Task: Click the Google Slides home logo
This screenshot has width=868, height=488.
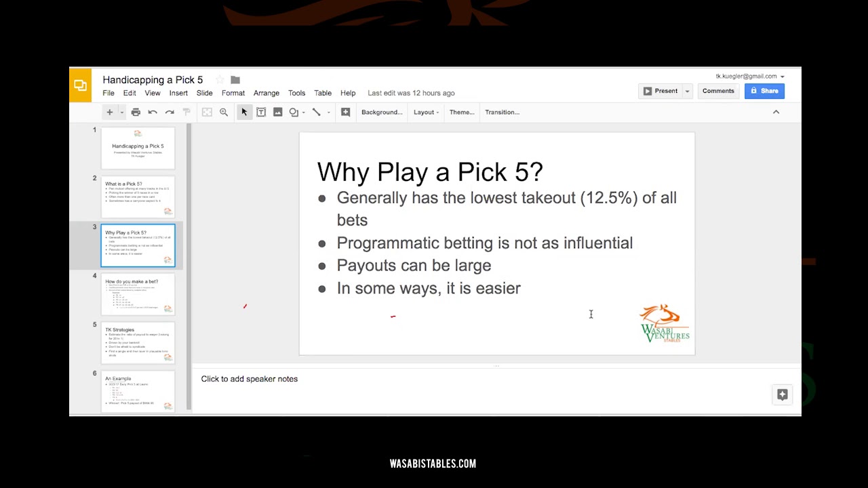Action: (x=80, y=85)
